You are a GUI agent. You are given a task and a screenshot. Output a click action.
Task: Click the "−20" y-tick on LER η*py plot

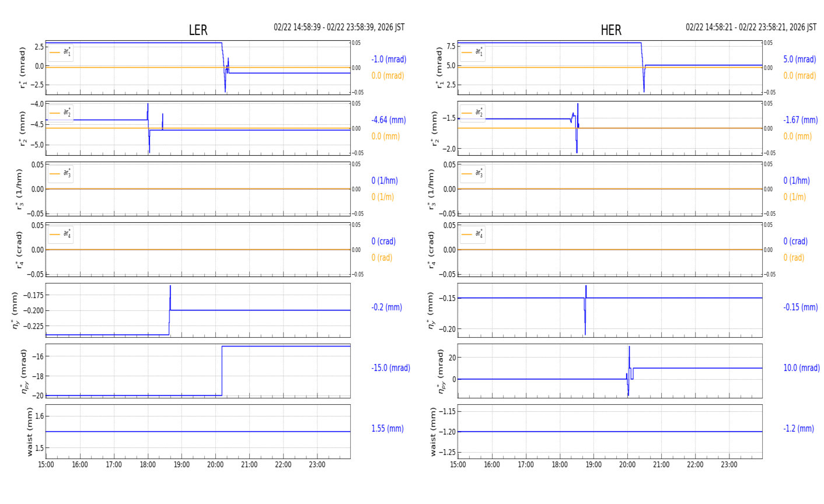pos(37,395)
